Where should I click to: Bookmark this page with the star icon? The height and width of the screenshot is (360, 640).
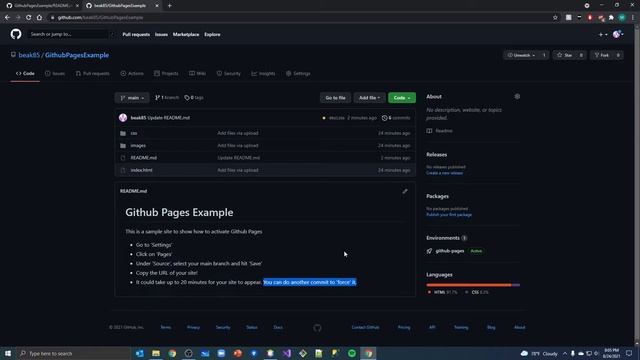tap(555, 18)
